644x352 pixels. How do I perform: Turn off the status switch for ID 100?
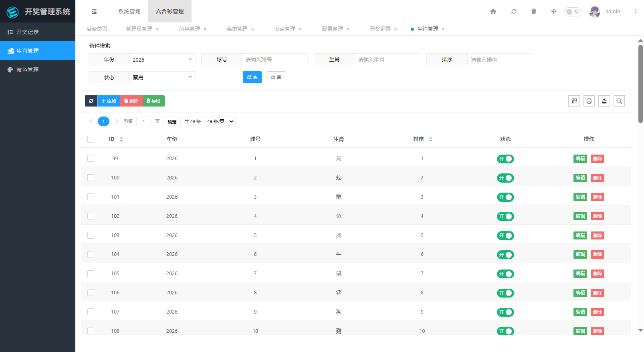coord(505,178)
